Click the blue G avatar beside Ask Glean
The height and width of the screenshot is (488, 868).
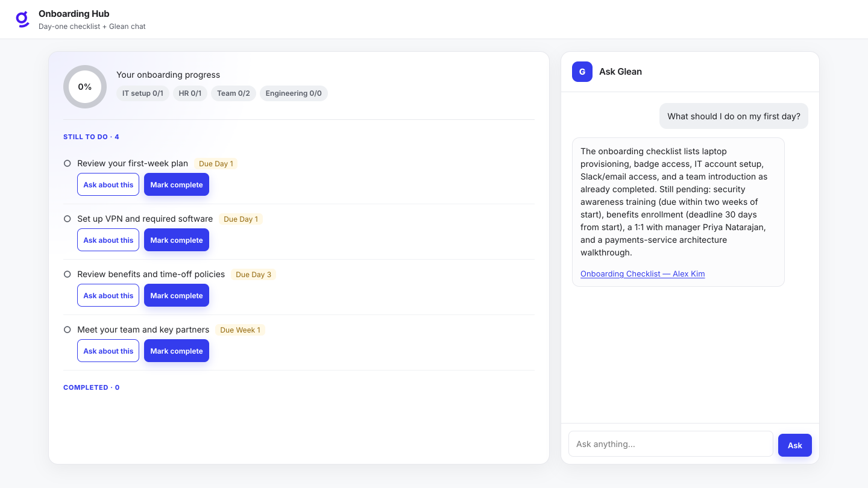click(582, 72)
